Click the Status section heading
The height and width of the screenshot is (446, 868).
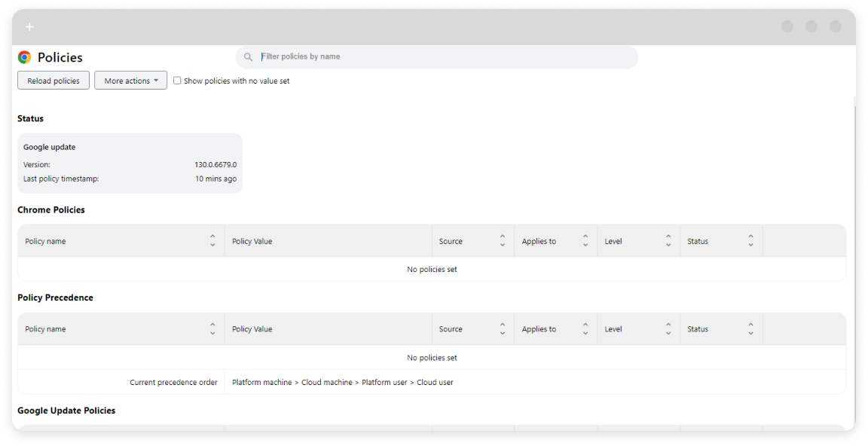[30, 118]
